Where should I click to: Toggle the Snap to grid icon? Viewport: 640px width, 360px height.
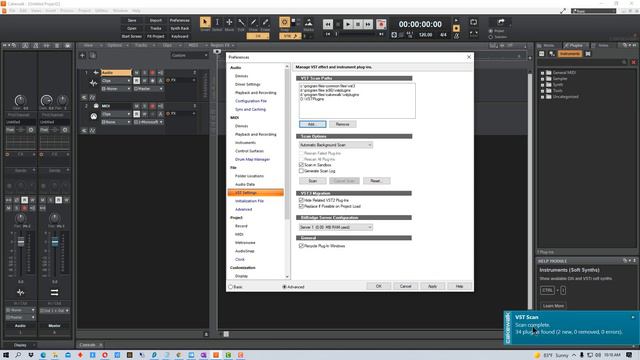pos(284,22)
